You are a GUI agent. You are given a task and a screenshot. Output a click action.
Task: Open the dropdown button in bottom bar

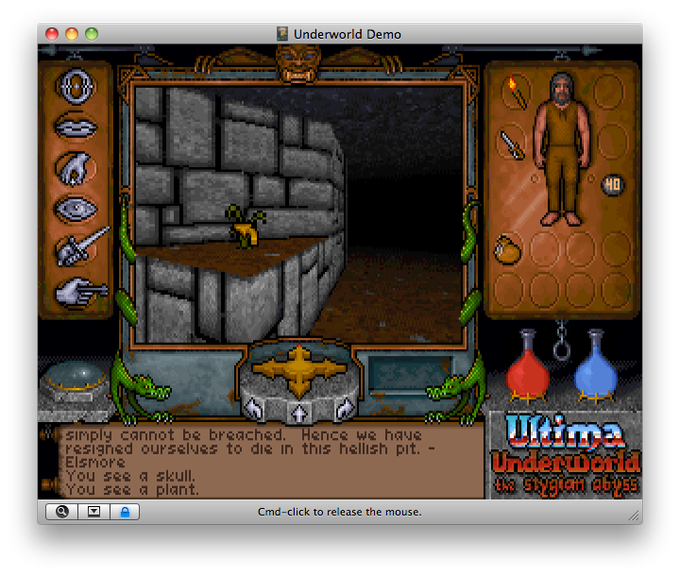(94, 511)
